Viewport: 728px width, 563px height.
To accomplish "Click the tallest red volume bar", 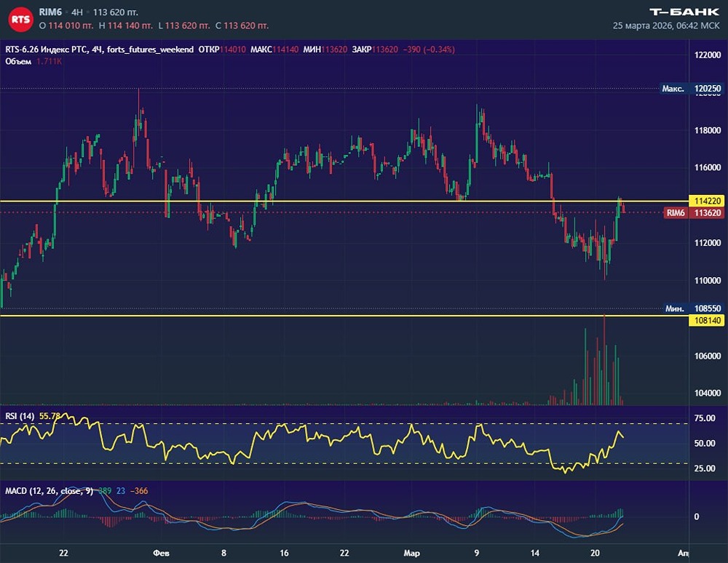I will pos(604,360).
